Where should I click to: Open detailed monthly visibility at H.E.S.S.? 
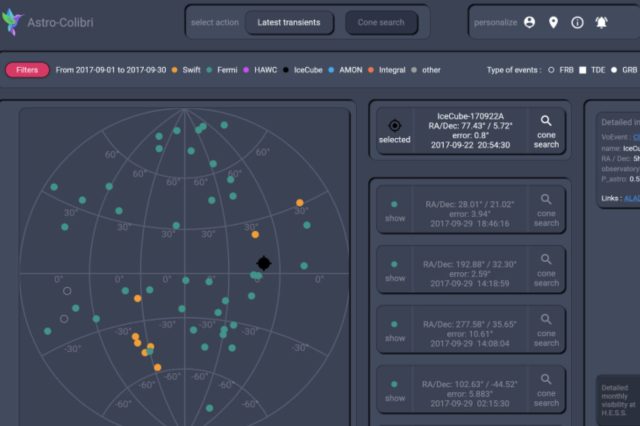(615, 396)
